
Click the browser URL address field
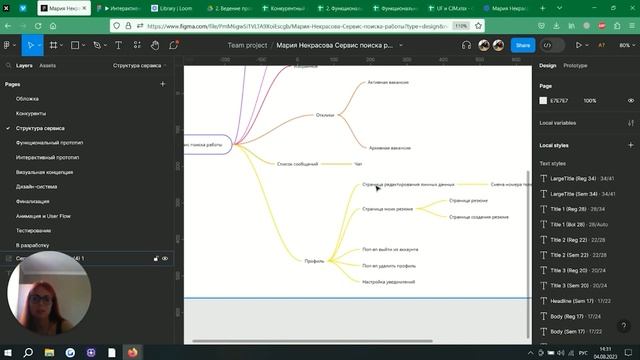pyautogui.click(x=297, y=26)
